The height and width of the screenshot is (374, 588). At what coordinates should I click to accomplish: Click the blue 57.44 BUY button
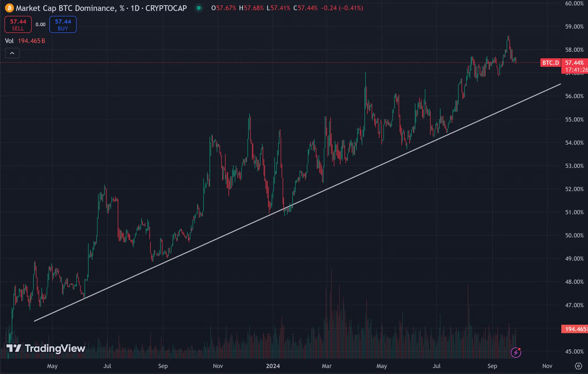(63, 25)
